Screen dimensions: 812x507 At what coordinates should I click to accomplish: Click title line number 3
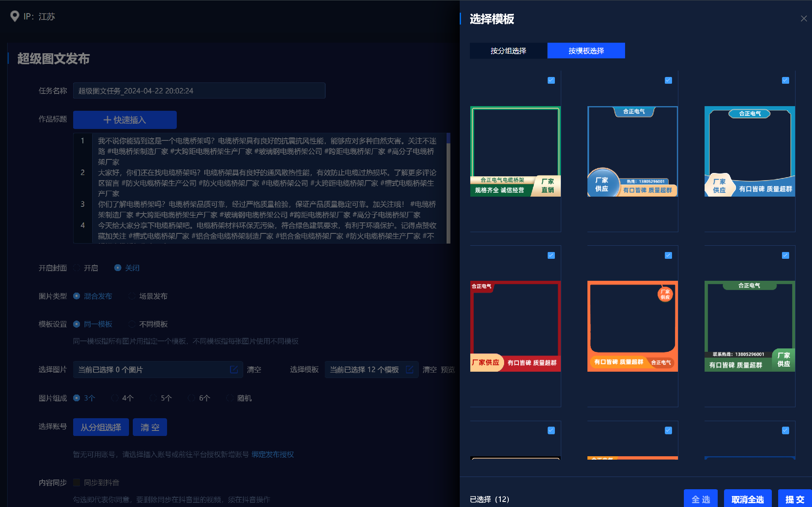(x=82, y=204)
